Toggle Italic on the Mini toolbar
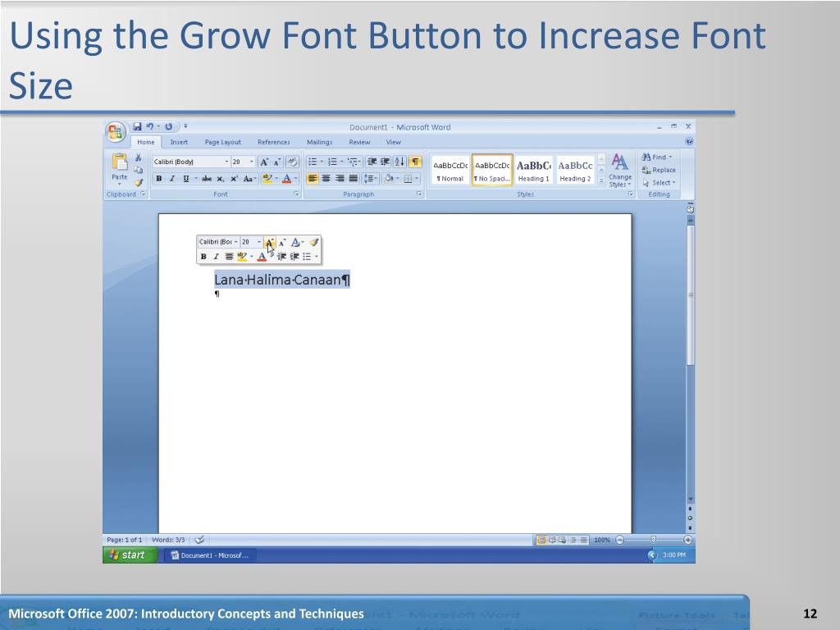The image size is (840, 630). tap(216, 257)
